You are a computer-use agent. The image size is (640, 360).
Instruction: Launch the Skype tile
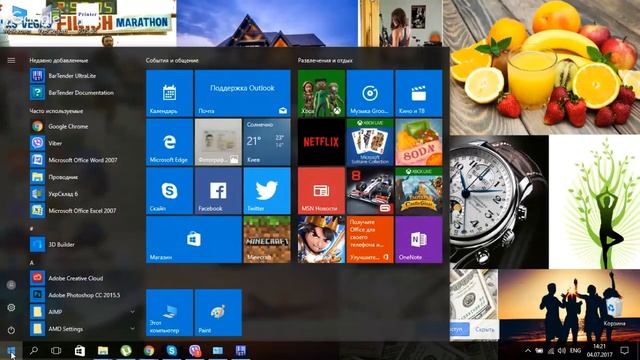click(x=169, y=191)
